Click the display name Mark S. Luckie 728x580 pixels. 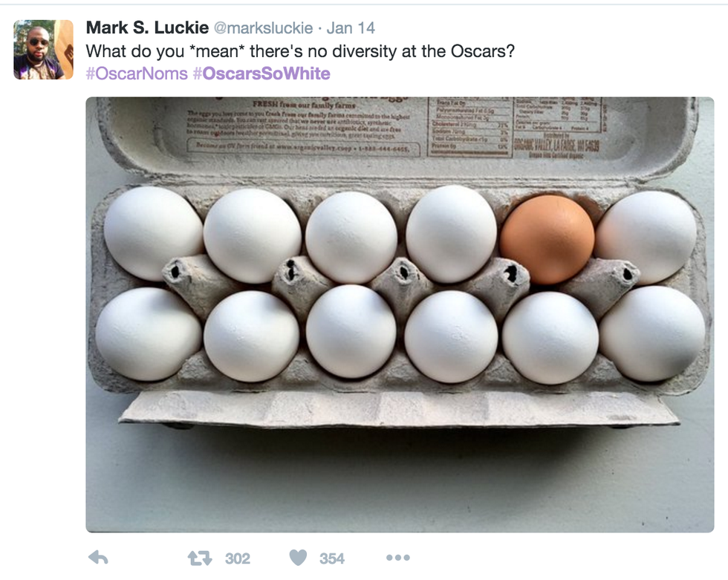[147, 28]
